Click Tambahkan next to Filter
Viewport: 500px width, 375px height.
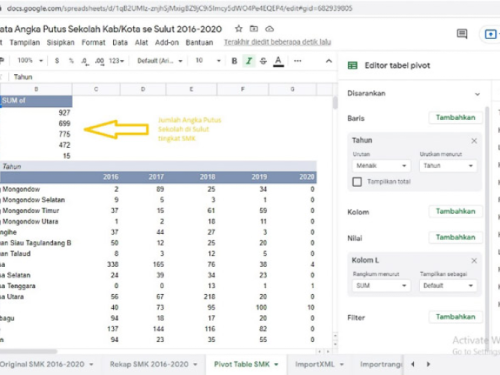(x=455, y=317)
